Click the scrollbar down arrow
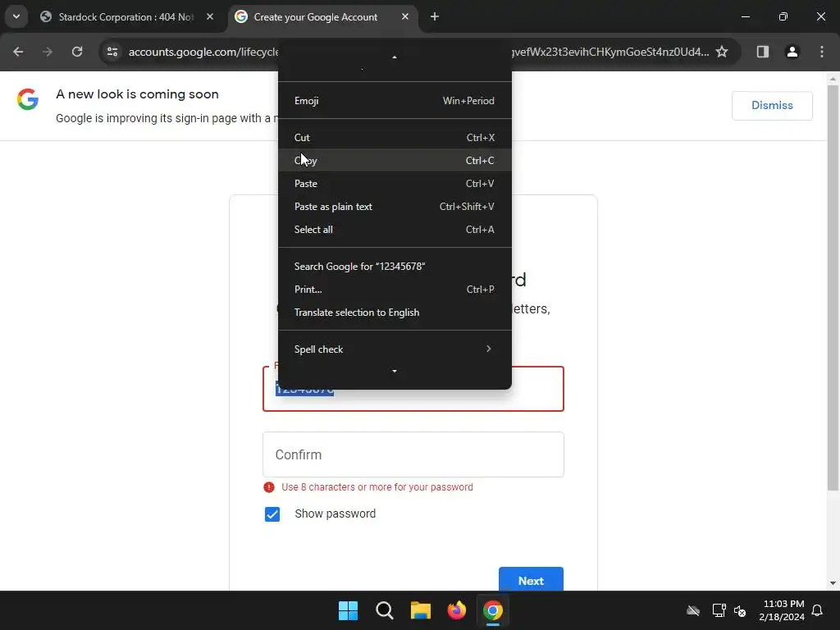 tap(833, 583)
